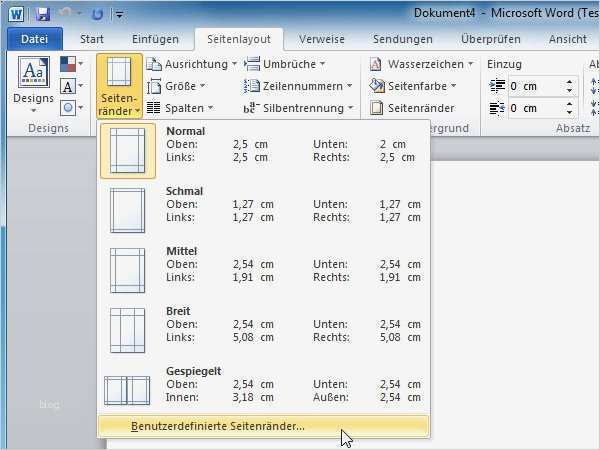600x450 pixels.
Task: Open the Silbentrennung hyphenation dropdown
Action: coord(298,108)
